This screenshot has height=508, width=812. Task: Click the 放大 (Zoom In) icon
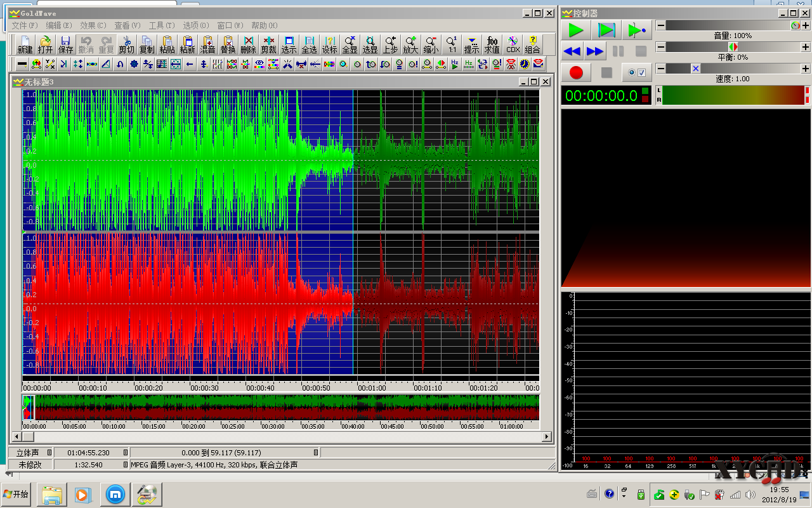click(x=410, y=44)
